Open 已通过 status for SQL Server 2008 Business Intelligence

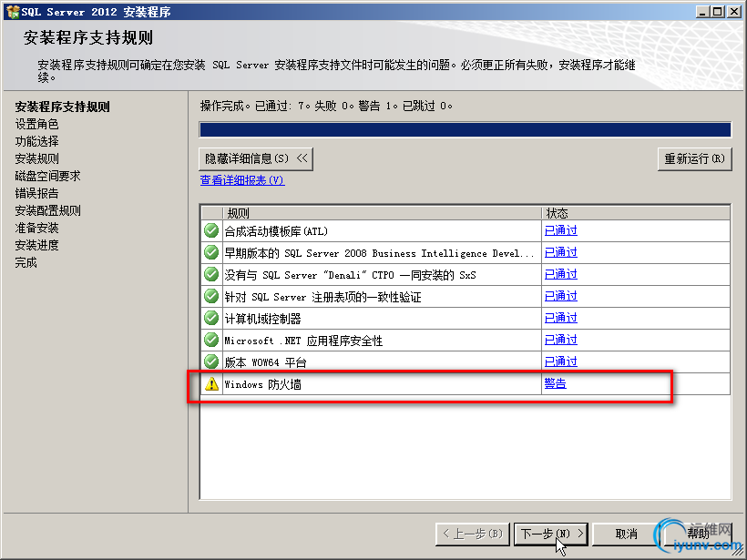(561, 252)
